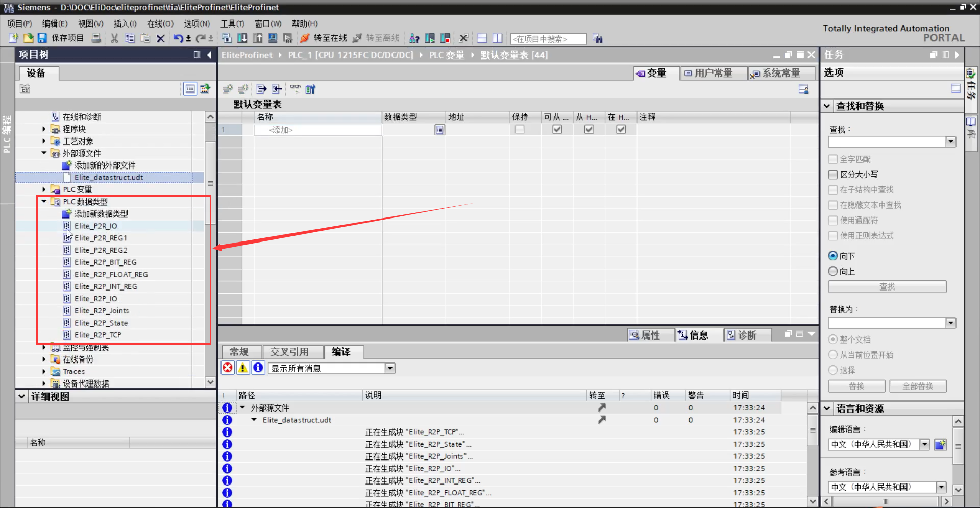Click the Start CPU toolbar icon
The height and width of the screenshot is (508, 980).
coord(430,38)
